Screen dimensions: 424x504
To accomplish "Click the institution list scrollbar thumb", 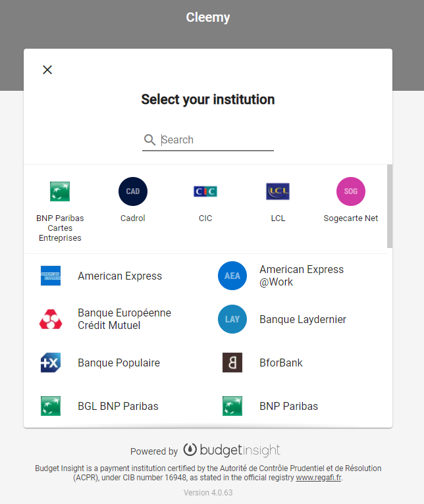I will 390,206.
